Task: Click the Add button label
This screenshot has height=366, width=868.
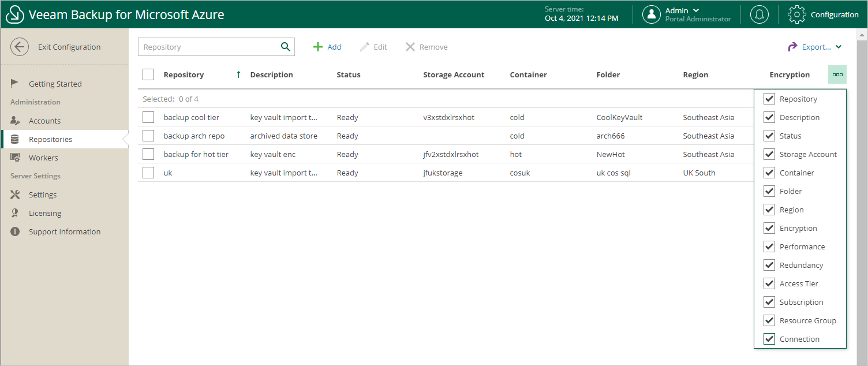Action: 334,47
